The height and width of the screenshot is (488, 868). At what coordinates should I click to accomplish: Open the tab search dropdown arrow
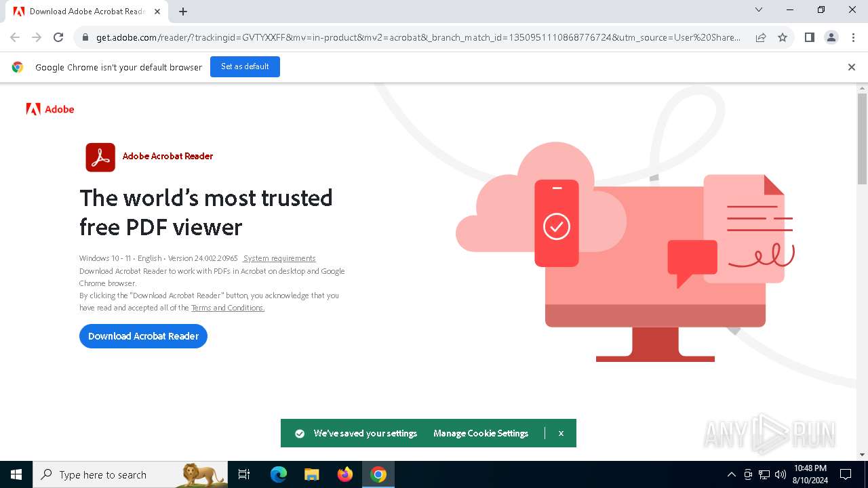759,9
